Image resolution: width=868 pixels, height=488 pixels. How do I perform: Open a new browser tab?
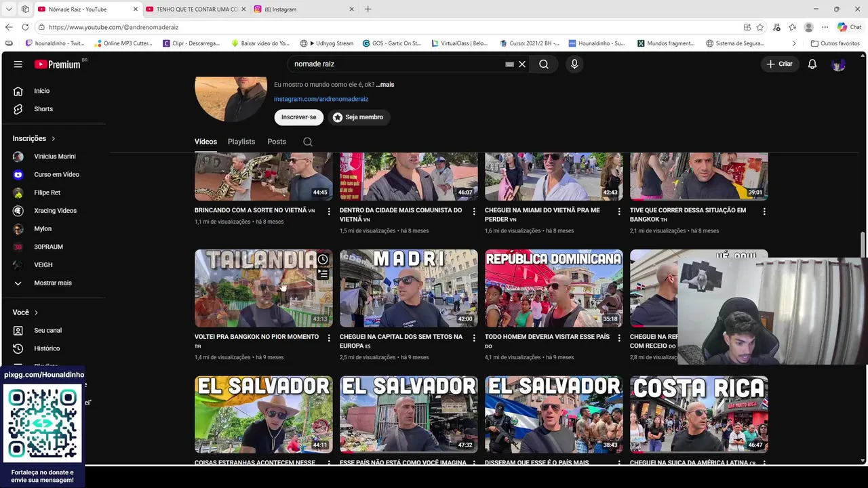pyautogui.click(x=368, y=9)
